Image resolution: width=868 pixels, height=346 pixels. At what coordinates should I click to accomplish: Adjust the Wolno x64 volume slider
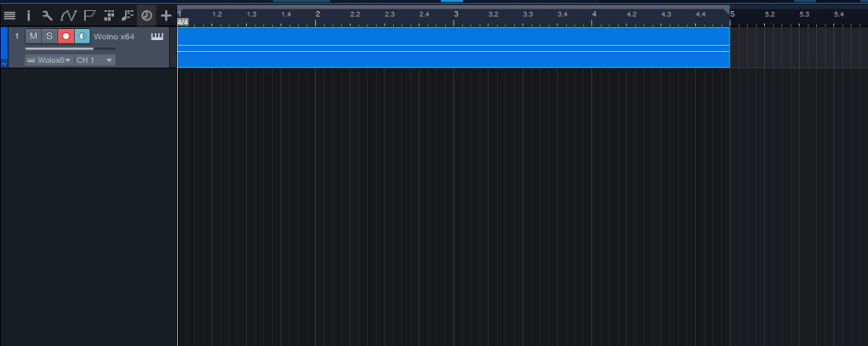point(70,48)
